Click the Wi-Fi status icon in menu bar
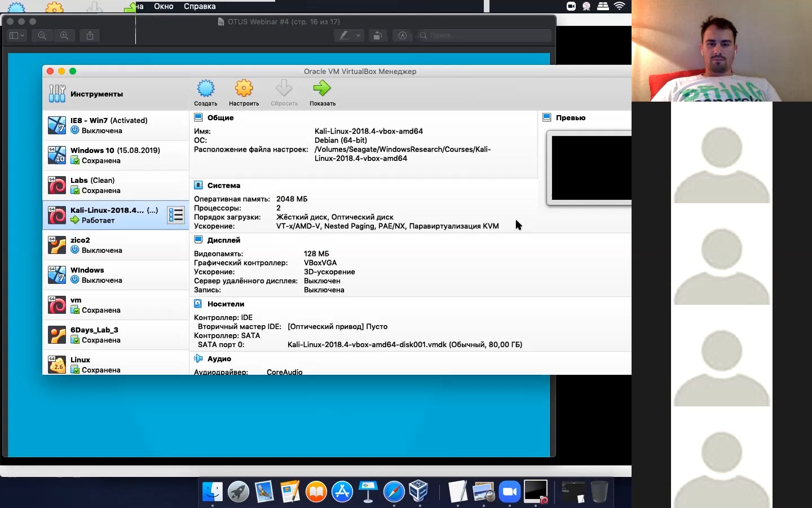812x508 pixels. coord(619,6)
